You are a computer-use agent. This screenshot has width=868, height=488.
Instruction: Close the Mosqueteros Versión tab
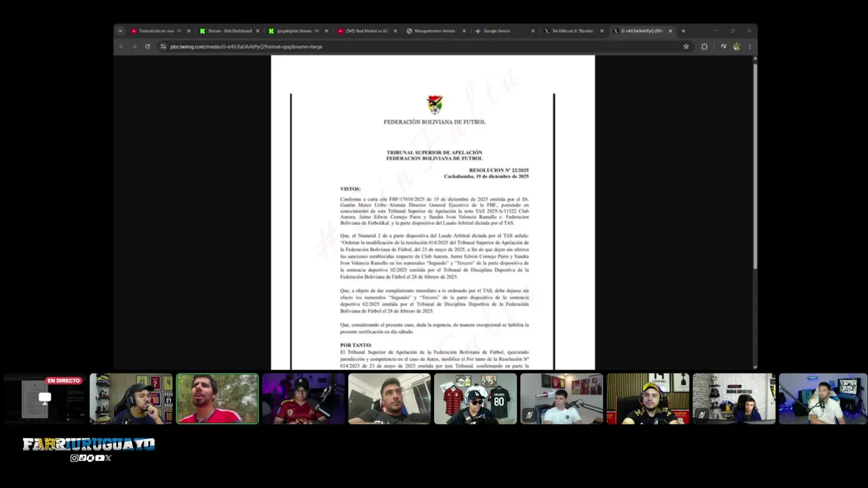[464, 30]
